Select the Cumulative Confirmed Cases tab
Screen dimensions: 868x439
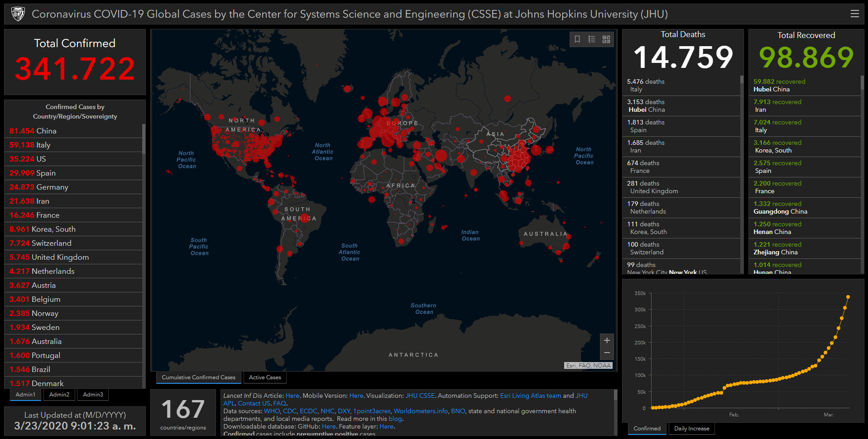[198, 377]
